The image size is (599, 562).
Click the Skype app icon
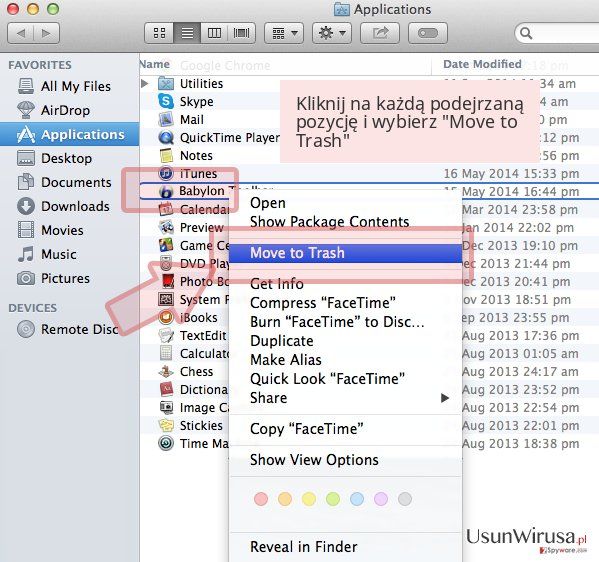coord(166,101)
